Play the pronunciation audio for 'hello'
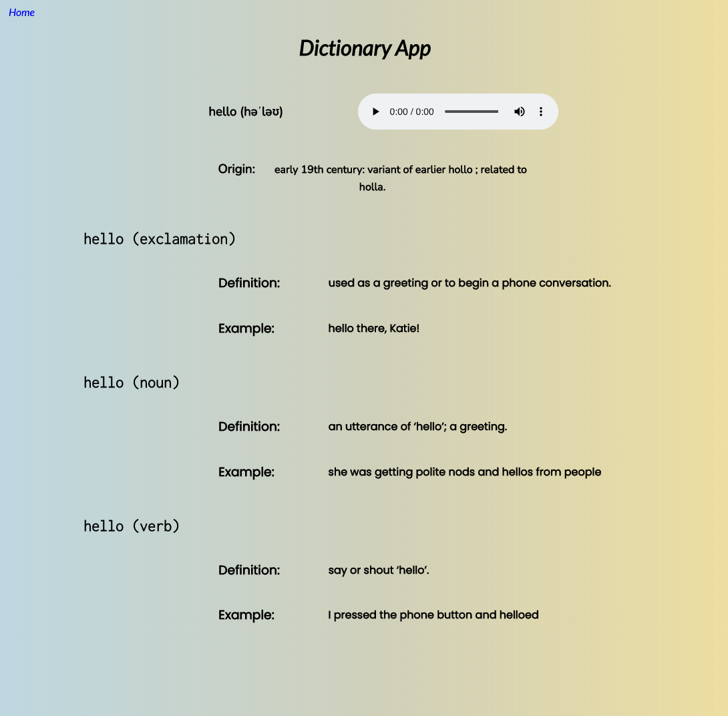 click(375, 112)
